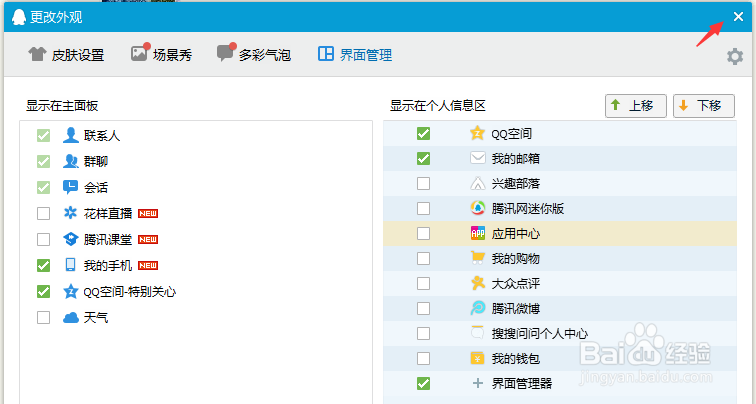
Task: Click the QQ空间-特别关心 star icon
Action: point(70,291)
